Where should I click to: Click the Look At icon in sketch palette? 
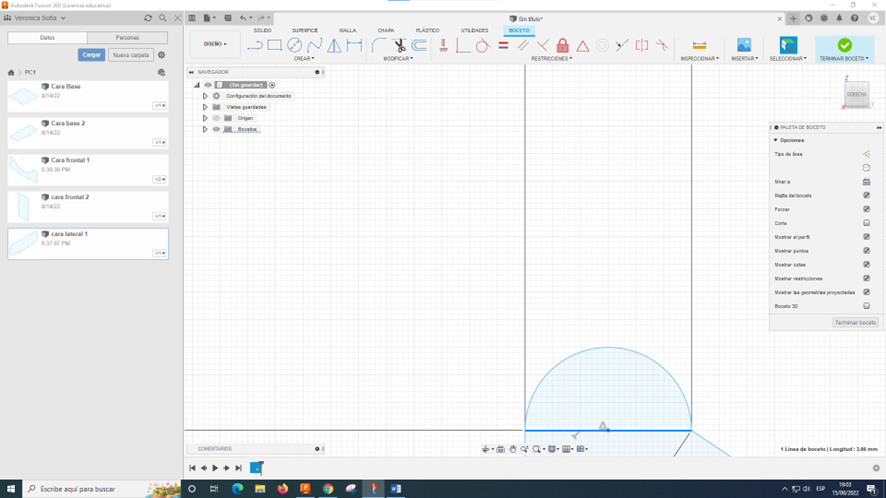pyautogui.click(x=866, y=181)
